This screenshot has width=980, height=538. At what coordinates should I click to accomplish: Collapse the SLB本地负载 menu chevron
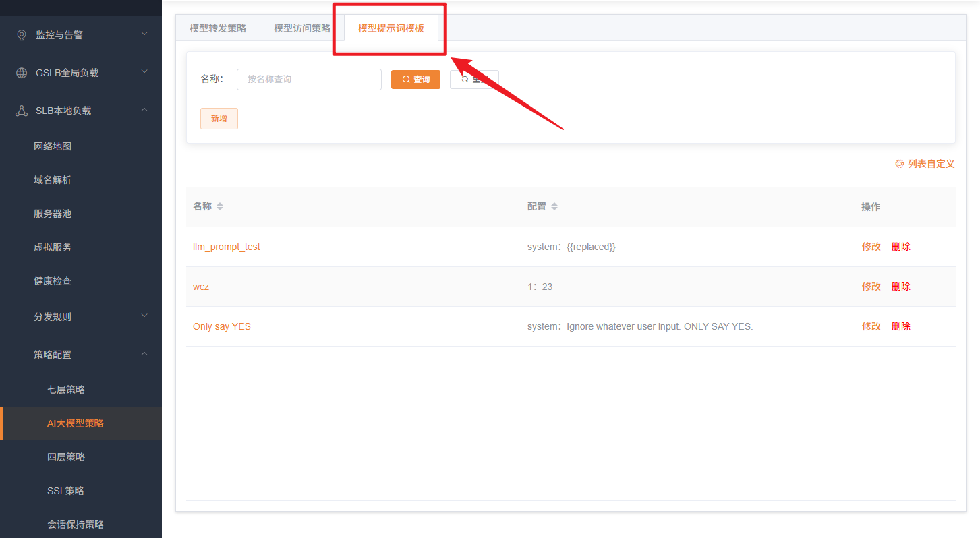(144, 110)
